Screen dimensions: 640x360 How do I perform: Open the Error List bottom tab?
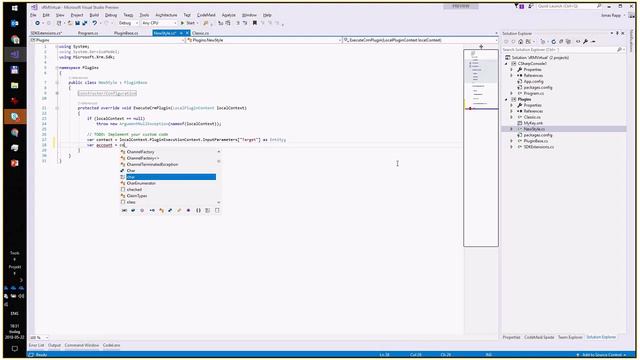(x=36, y=345)
